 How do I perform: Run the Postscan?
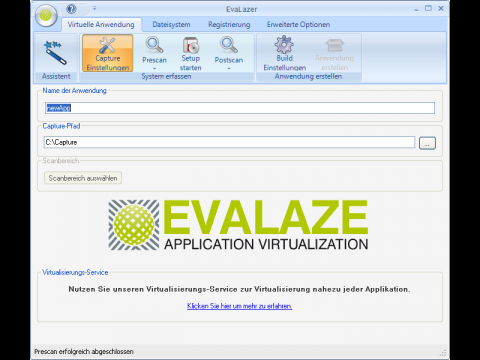(229, 50)
